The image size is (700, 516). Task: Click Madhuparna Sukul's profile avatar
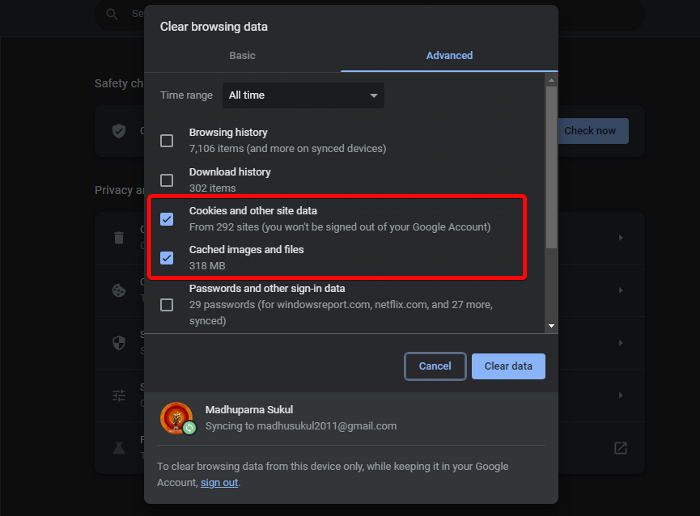pos(175,417)
